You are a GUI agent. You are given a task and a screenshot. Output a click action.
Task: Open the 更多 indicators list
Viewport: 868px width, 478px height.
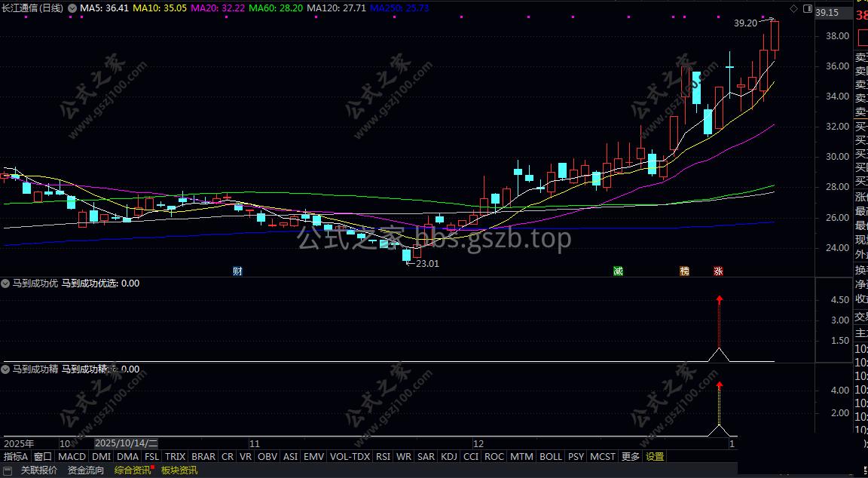tap(631, 457)
